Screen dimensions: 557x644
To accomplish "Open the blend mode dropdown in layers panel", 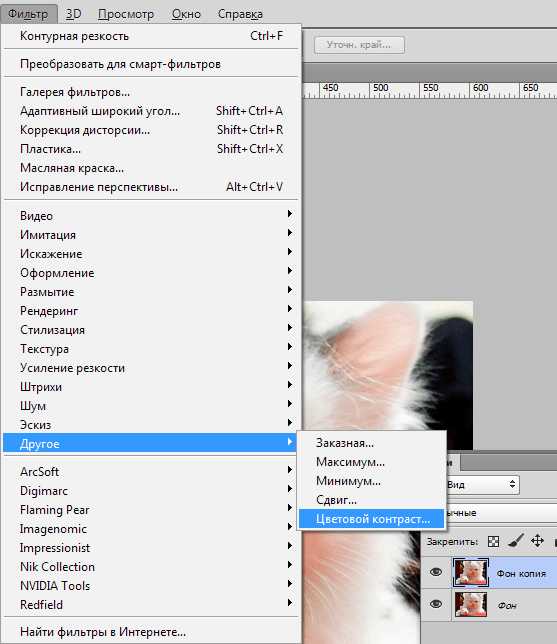I will [x=501, y=513].
